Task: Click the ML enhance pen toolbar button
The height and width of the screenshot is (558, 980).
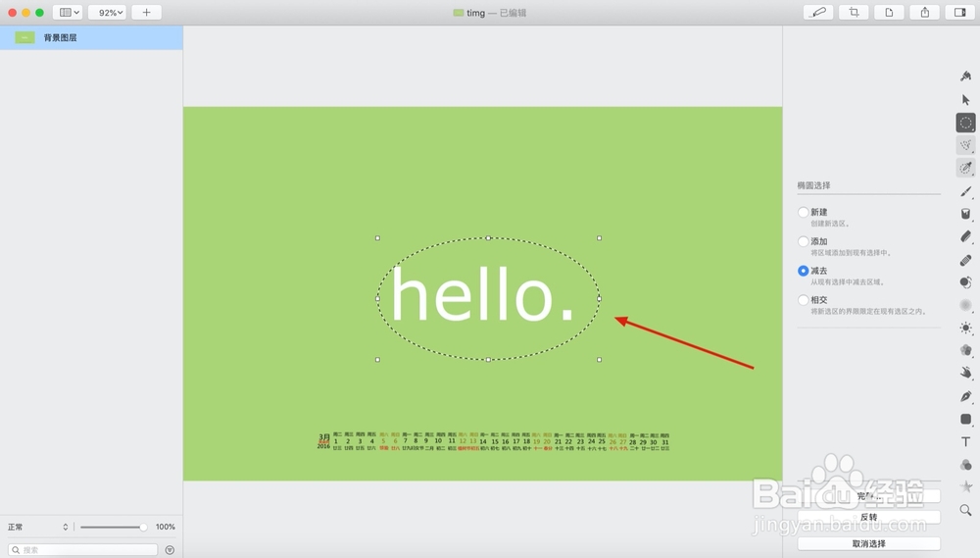Action: (x=818, y=13)
